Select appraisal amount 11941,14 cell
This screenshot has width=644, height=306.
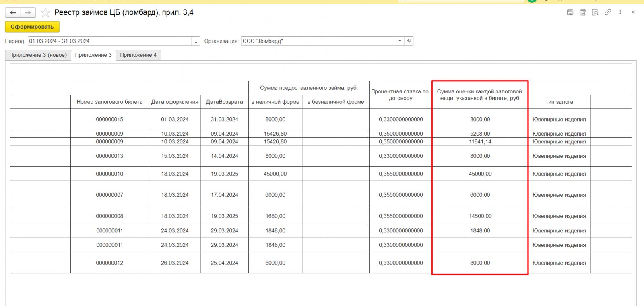pyautogui.click(x=480, y=141)
